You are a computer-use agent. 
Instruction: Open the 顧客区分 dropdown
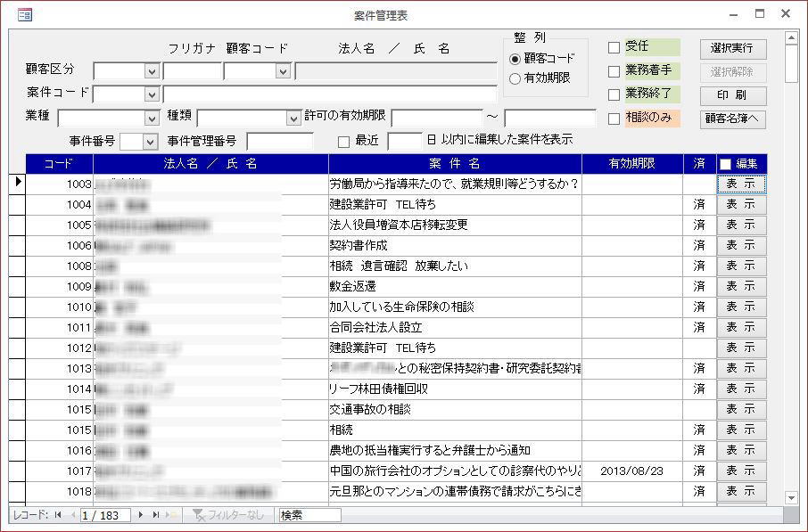coord(152,71)
